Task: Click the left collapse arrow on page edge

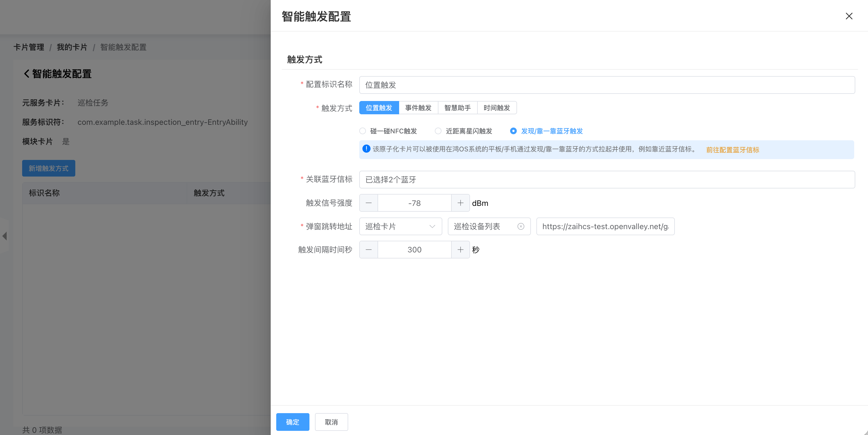Action: coord(4,236)
